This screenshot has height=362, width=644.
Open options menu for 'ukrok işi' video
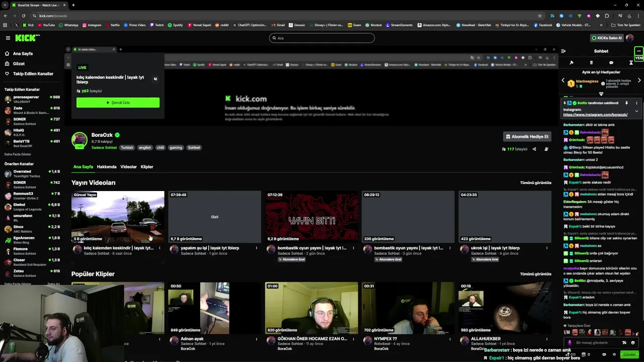pos(546,248)
